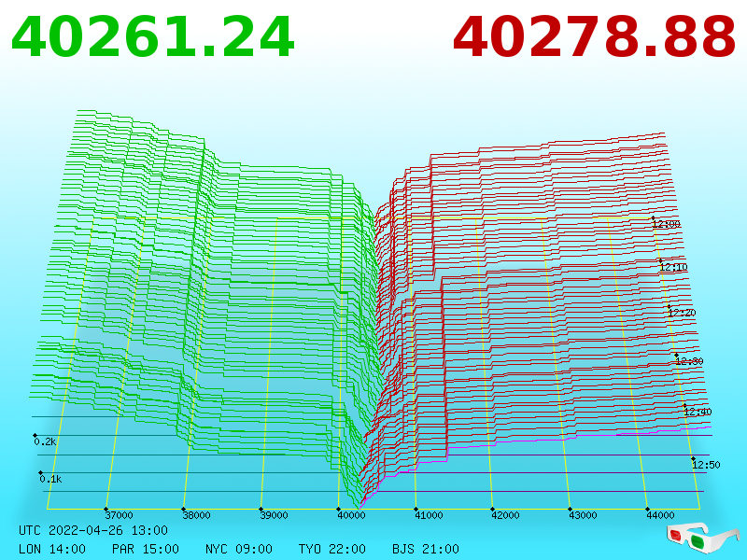Click the PAR 15:00 clock

coord(146,549)
